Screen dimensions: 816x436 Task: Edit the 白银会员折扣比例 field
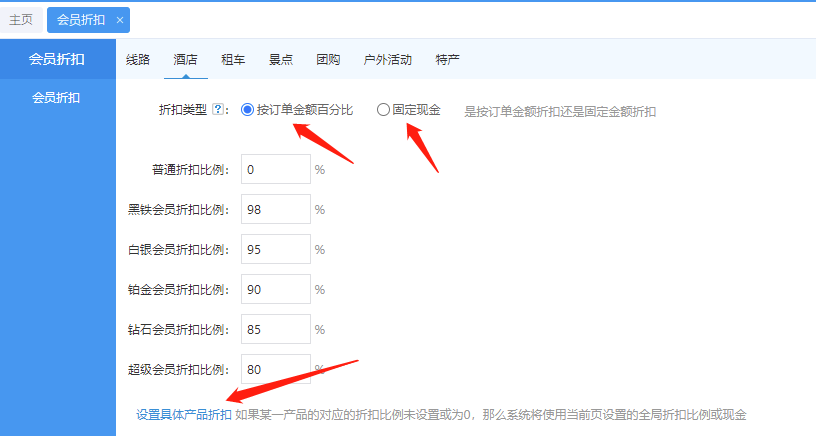point(275,249)
